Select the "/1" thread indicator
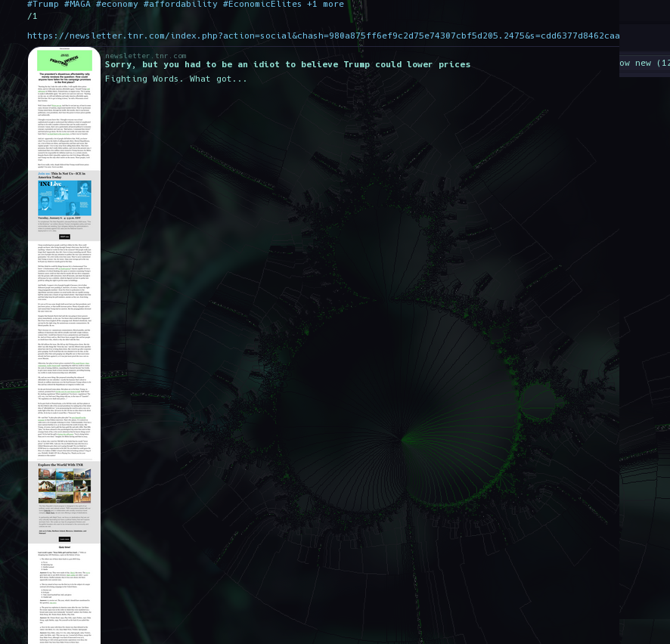Screen dimensions: 670x644 [x=32, y=15]
